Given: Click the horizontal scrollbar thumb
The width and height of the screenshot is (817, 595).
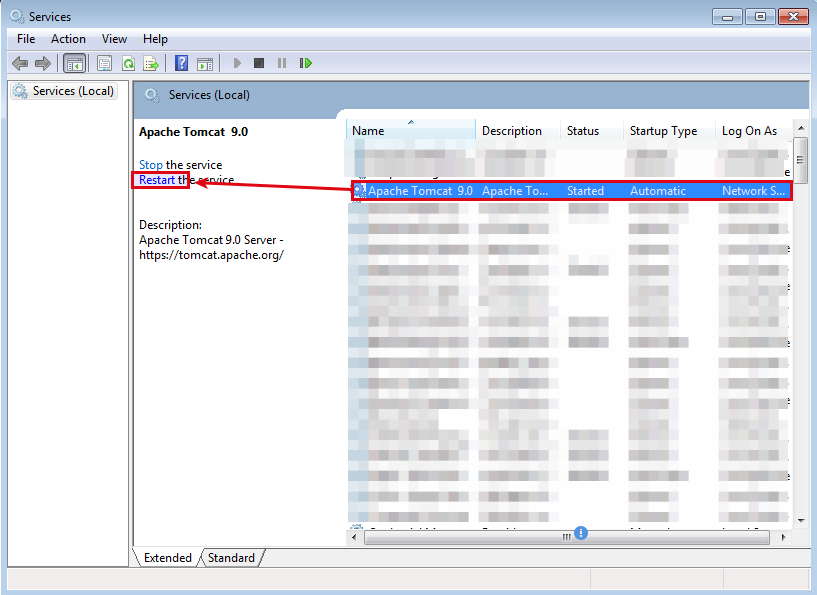Looking at the screenshot, I should click(x=567, y=537).
